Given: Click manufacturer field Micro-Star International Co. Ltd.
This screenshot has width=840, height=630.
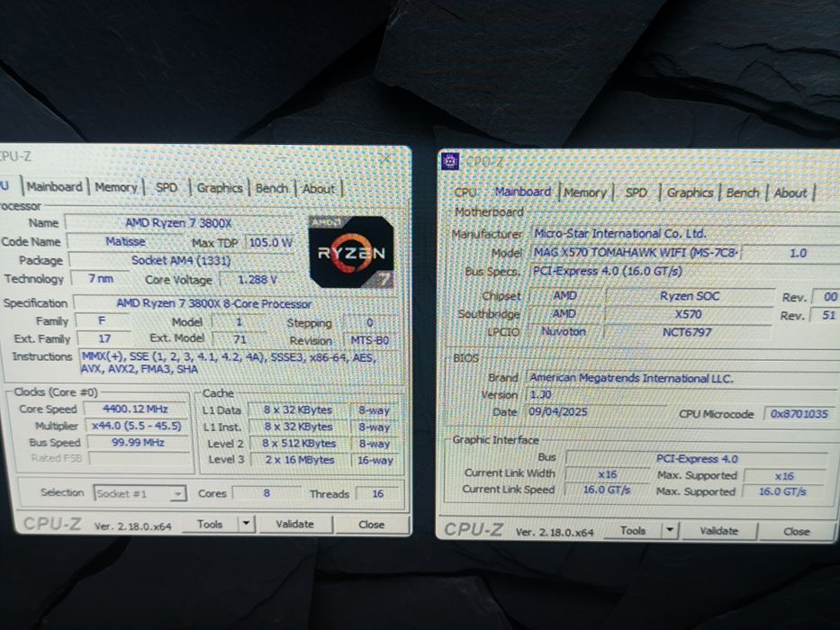Looking at the screenshot, I should [686, 234].
